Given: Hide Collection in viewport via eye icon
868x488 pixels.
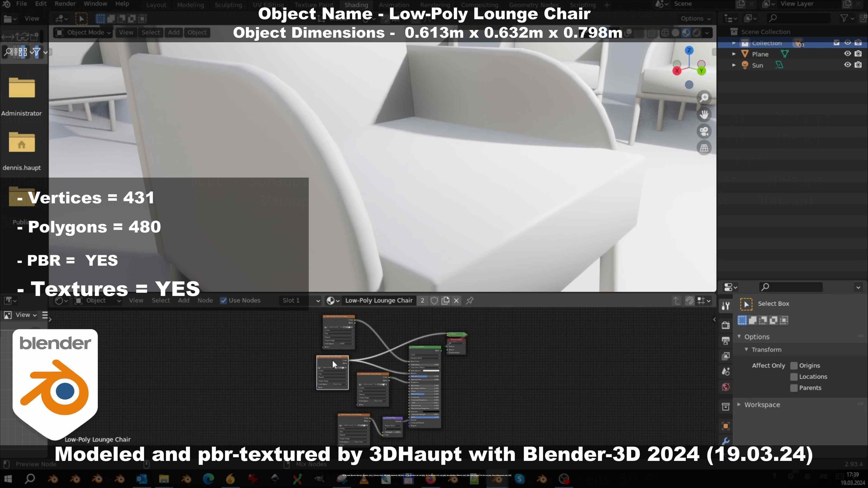Looking at the screenshot, I should 847,43.
